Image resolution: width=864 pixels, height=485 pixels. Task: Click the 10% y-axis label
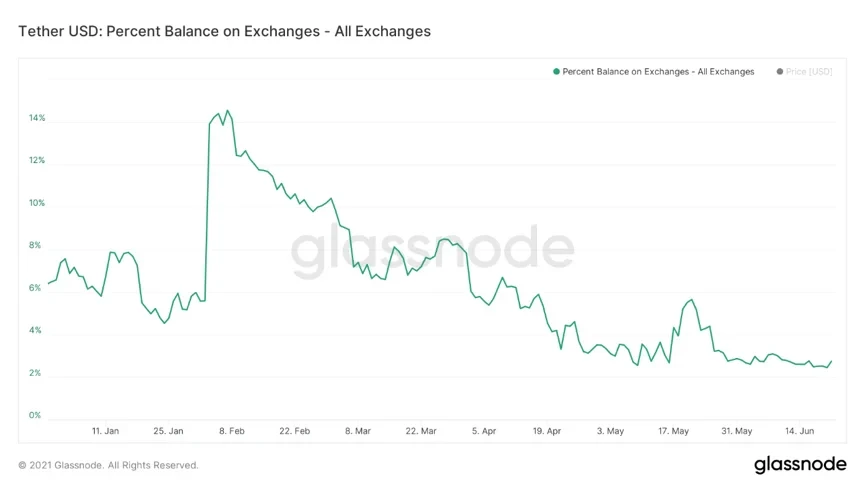click(36, 203)
